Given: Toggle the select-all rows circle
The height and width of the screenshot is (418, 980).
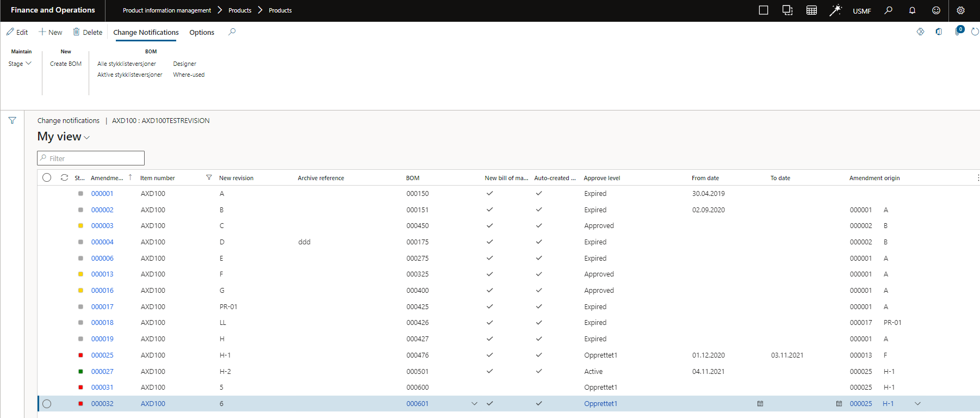Looking at the screenshot, I should [47, 177].
